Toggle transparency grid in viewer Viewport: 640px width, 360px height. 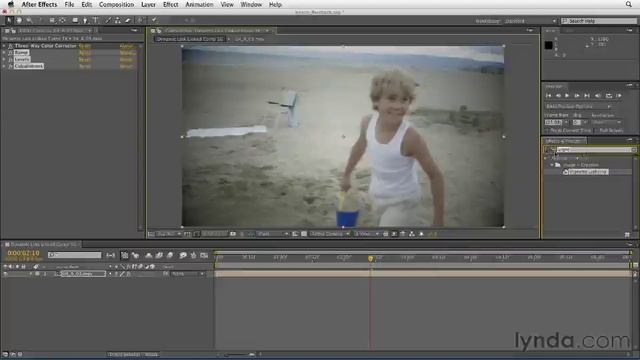[x=304, y=234]
